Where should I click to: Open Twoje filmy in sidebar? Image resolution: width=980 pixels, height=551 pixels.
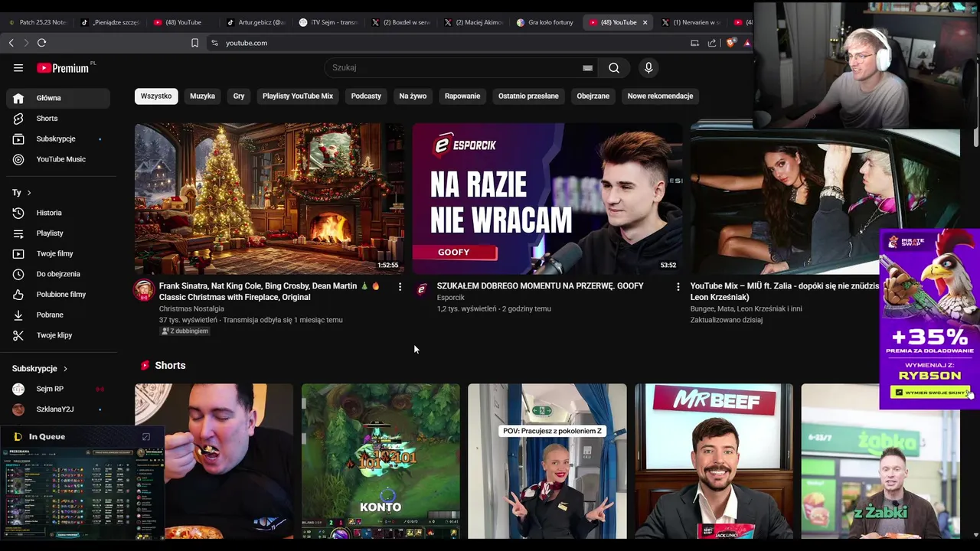[x=58, y=253]
